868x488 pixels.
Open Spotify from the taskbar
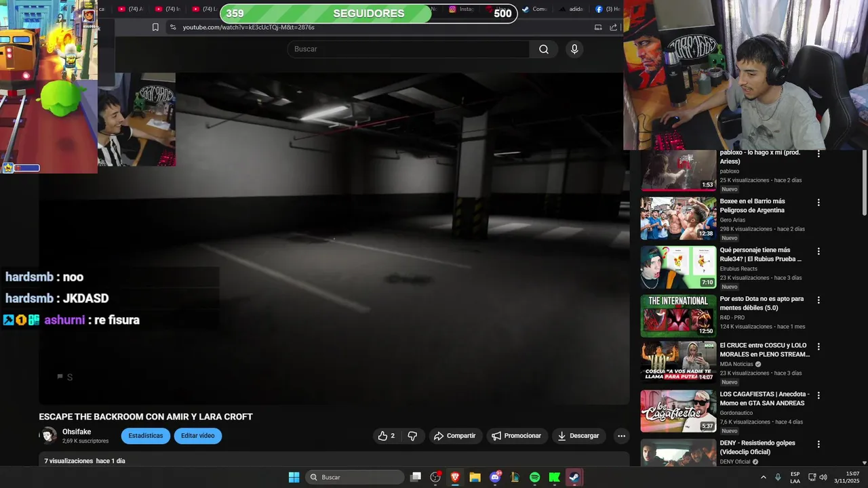[534, 477]
